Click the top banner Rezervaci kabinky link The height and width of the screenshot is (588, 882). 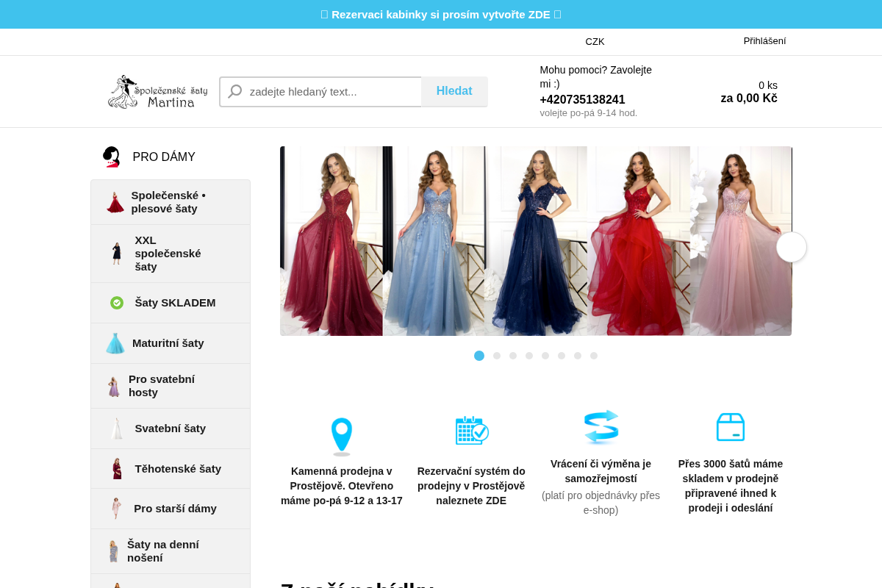[441, 15]
